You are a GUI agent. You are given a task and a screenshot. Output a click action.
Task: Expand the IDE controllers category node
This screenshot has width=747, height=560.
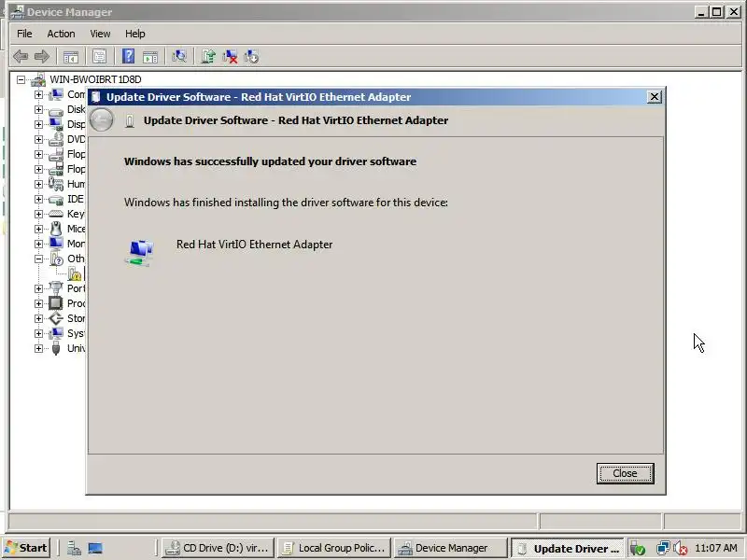point(38,199)
